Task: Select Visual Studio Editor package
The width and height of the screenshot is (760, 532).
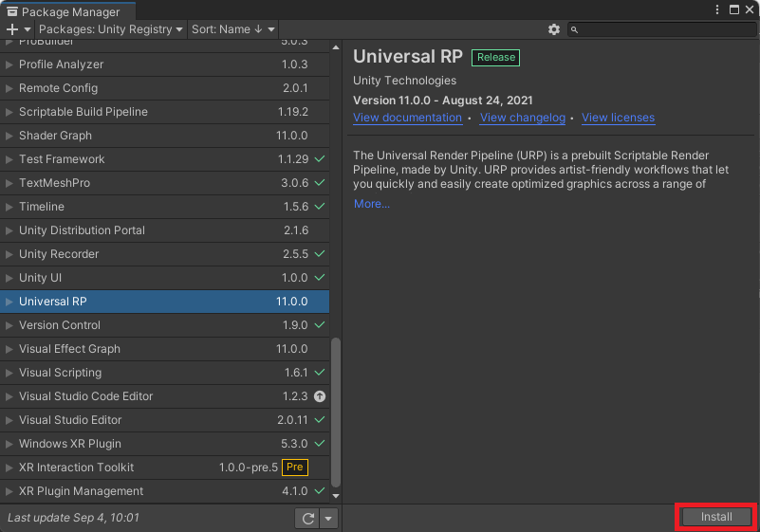Action: (x=164, y=420)
